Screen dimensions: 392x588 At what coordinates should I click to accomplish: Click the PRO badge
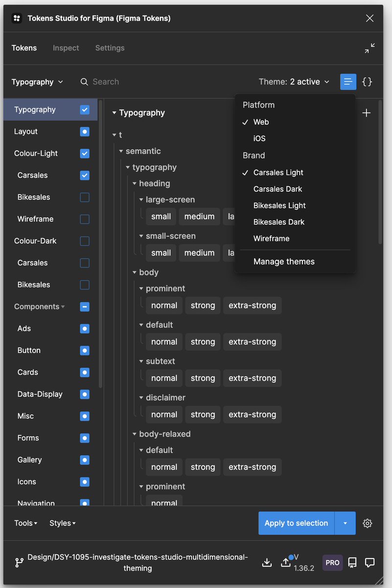[332, 563]
